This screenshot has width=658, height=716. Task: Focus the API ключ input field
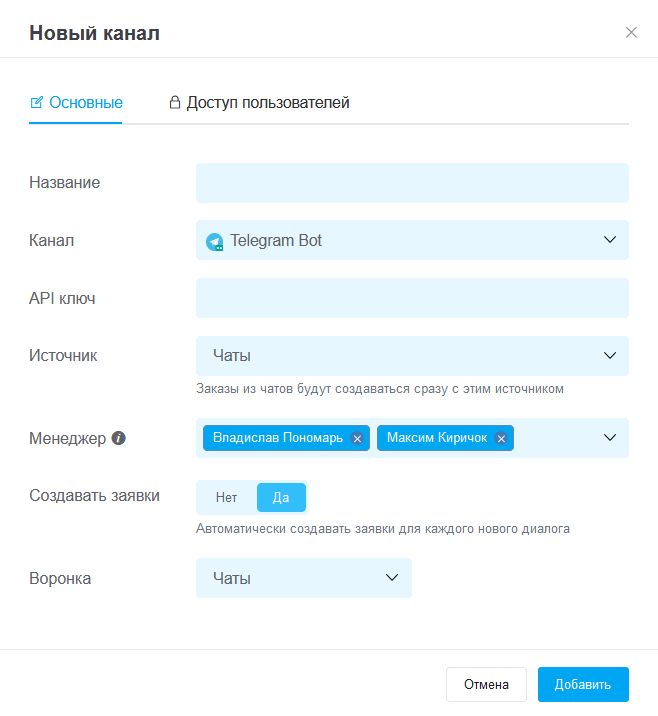click(412, 298)
